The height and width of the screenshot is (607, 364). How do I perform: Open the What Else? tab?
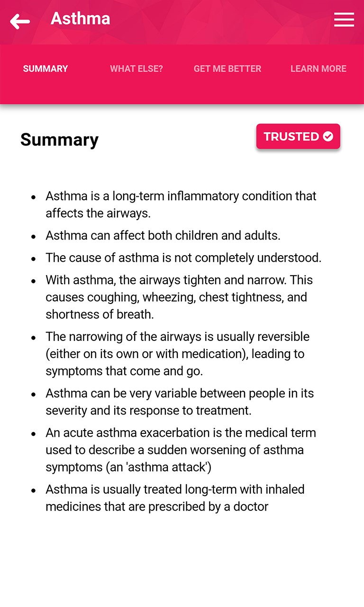coord(136,69)
